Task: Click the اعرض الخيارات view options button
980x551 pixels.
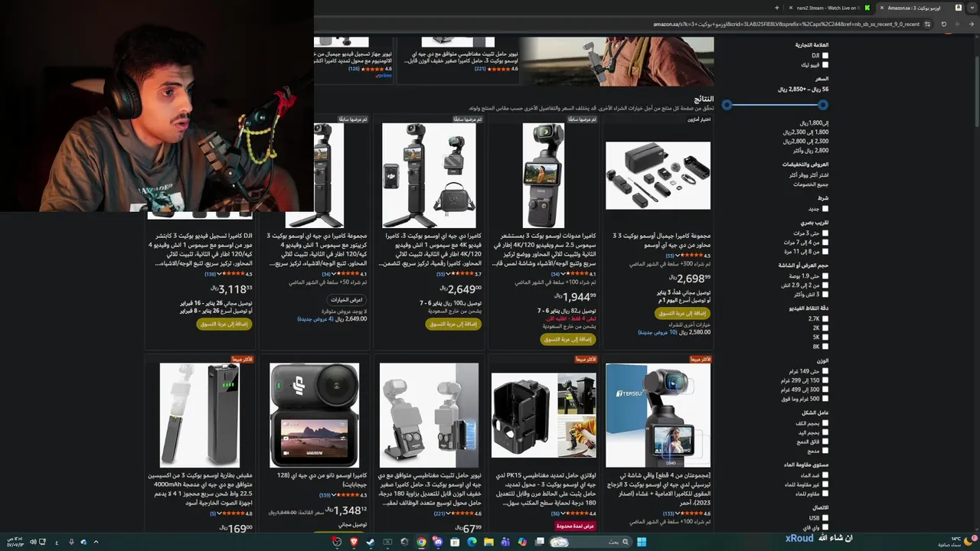Action: point(346,299)
